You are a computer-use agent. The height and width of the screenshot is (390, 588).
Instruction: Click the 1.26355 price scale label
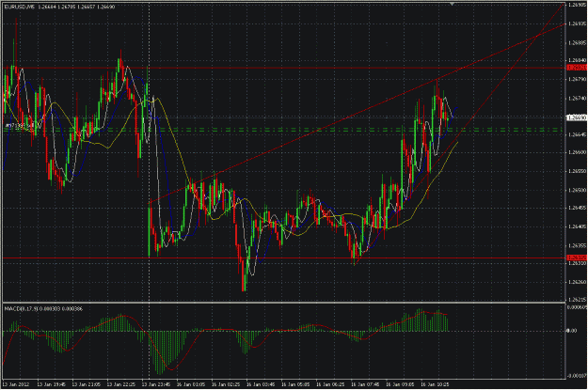point(577,246)
